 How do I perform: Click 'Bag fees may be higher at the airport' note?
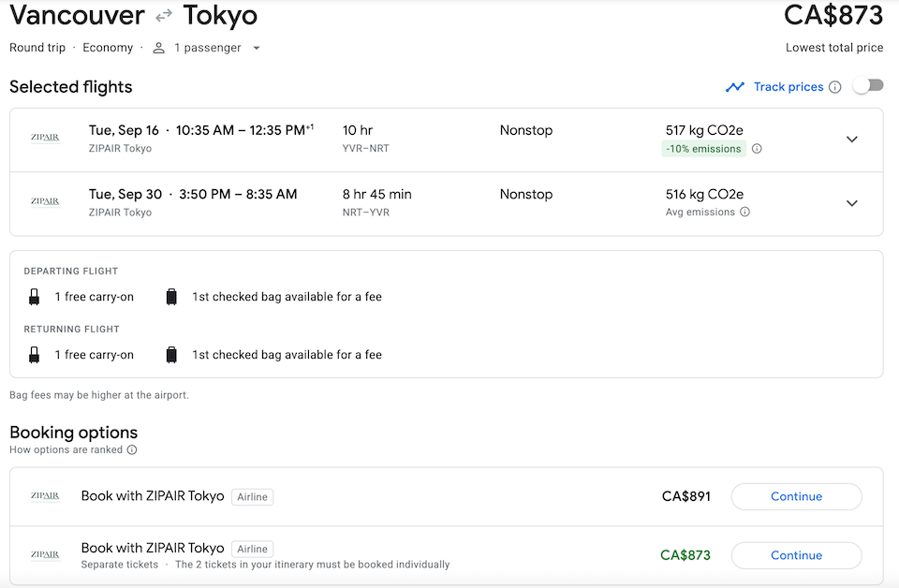click(99, 395)
